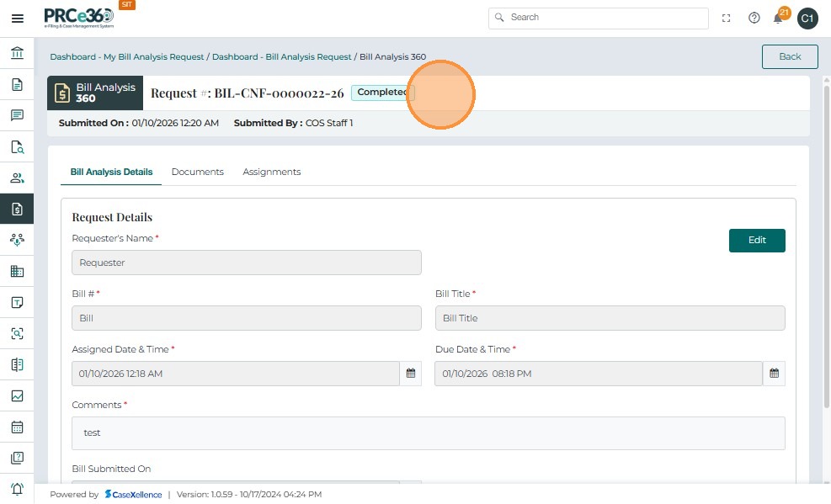Open the C1 user avatar menu
This screenshot has width=831, height=504.
807,19
